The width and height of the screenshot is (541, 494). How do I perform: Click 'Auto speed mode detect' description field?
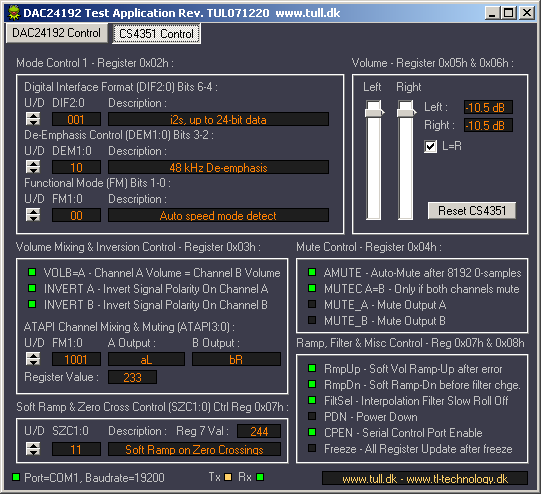218,215
